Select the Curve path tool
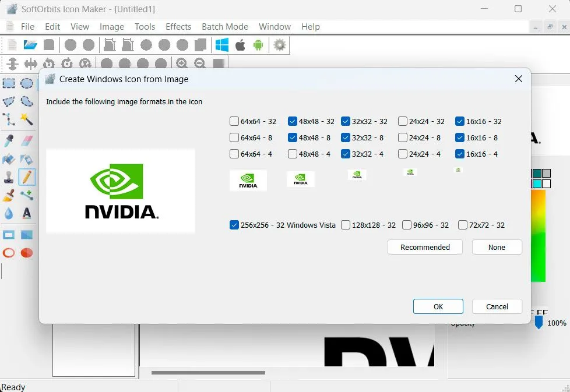This screenshot has height=392, width=570. click(9, 119)
